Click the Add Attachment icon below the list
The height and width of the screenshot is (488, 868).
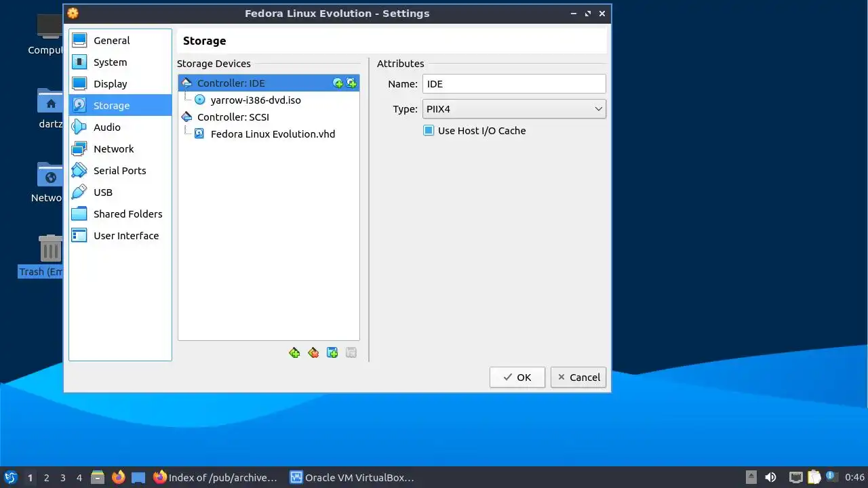[332, 353]
